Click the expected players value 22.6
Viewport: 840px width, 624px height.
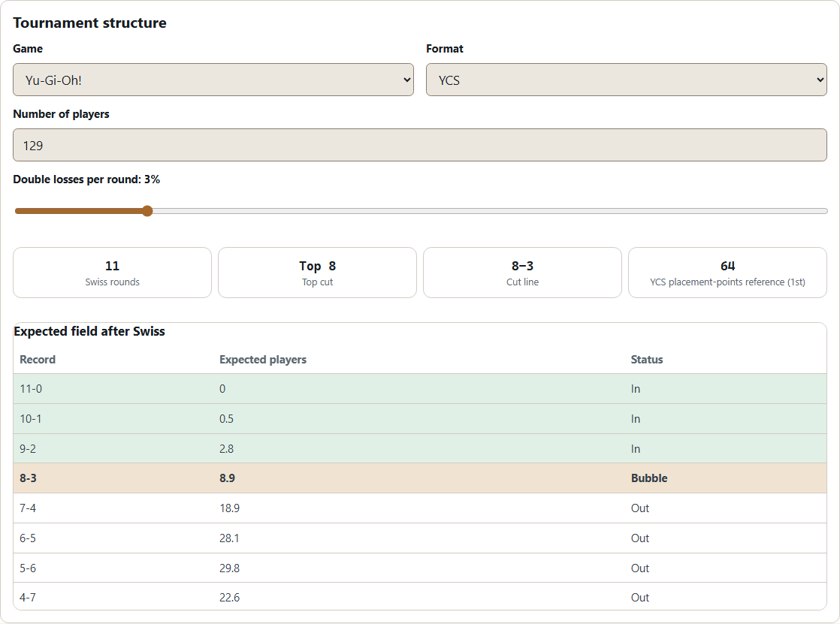(229, 597)
